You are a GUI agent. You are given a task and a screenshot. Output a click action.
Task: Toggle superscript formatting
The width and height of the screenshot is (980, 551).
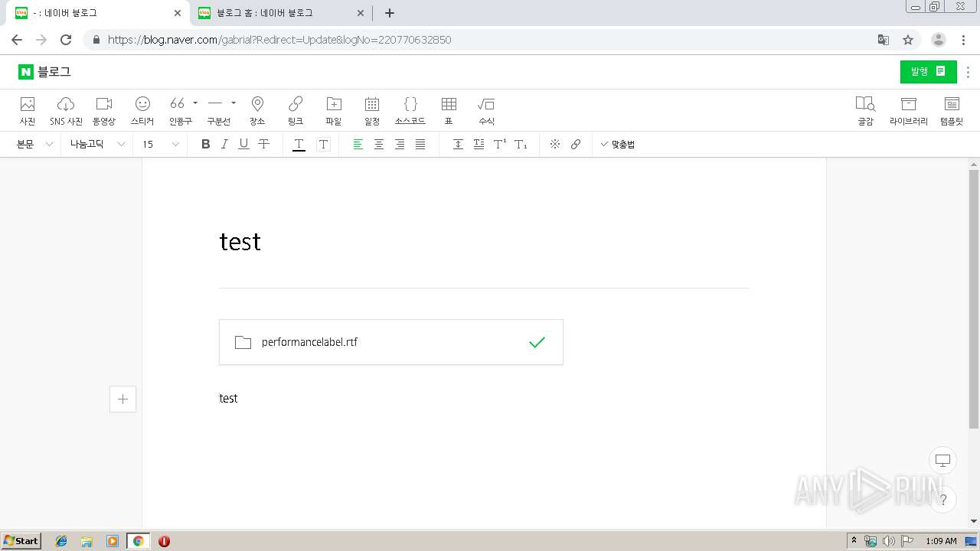pyautogui.click(x=500, y=145)
